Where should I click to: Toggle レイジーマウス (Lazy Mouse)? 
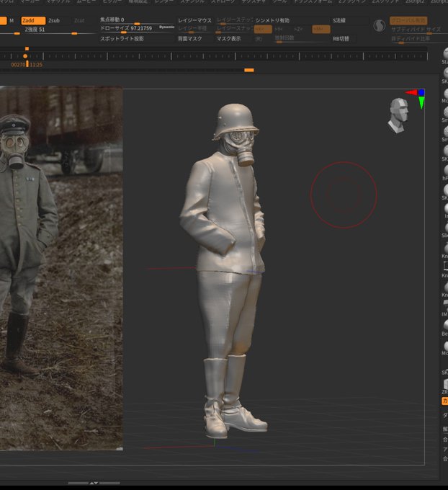(x=194, y=20)
